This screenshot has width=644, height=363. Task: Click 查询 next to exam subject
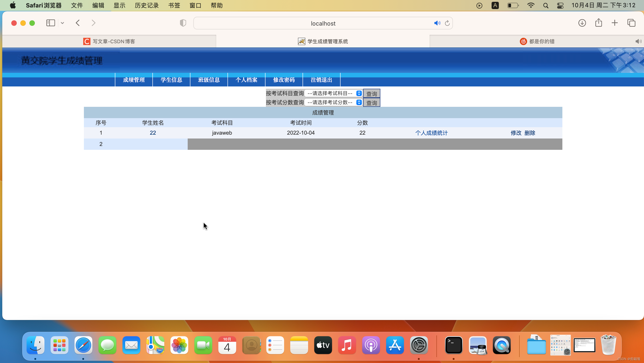372,93
